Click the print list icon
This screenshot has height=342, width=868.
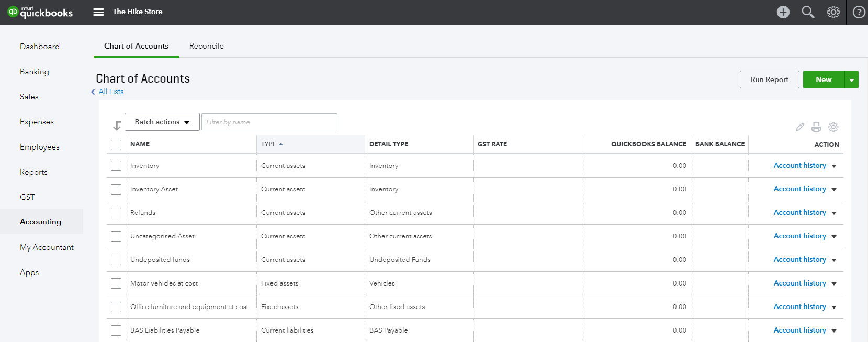[816, 127]
